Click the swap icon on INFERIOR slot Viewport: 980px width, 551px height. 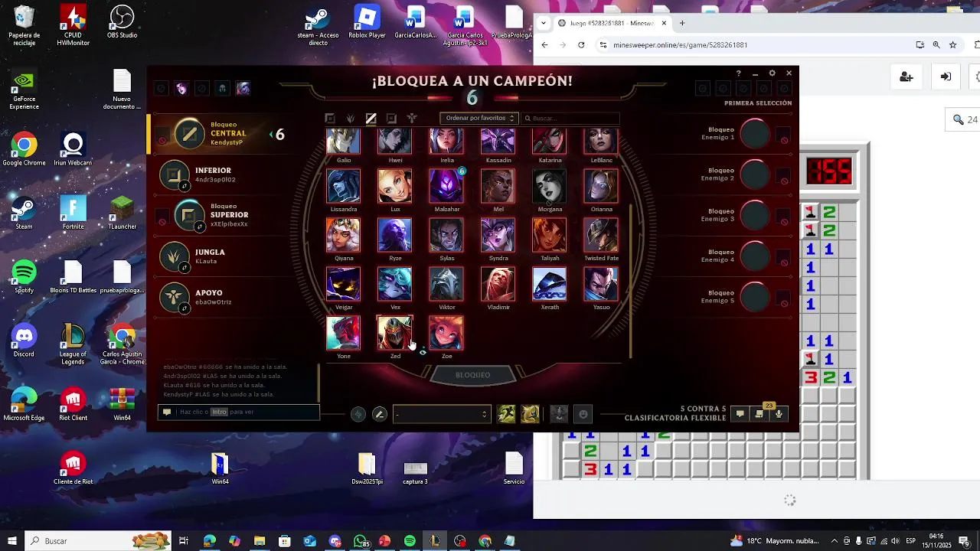point(185,186)
